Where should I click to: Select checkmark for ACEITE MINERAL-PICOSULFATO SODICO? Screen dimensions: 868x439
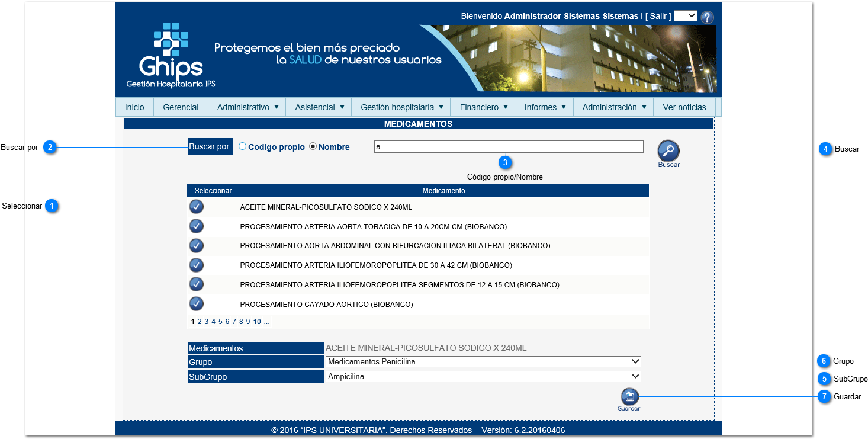click(x=196, y=207)
